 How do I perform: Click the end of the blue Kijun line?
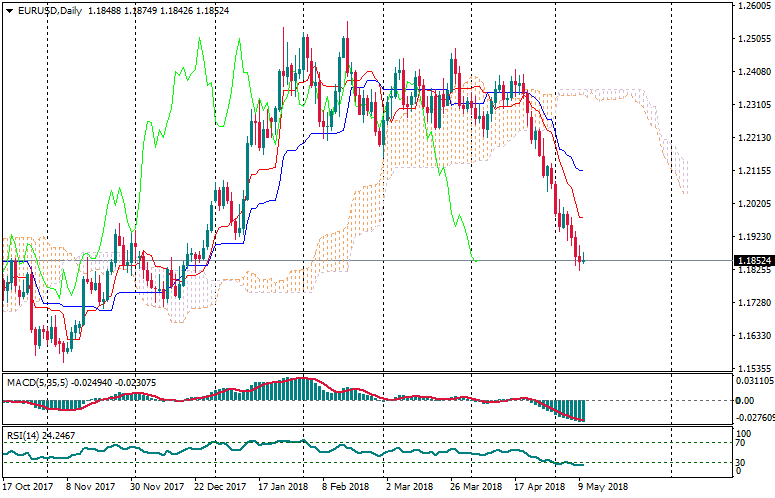[583, 171]
